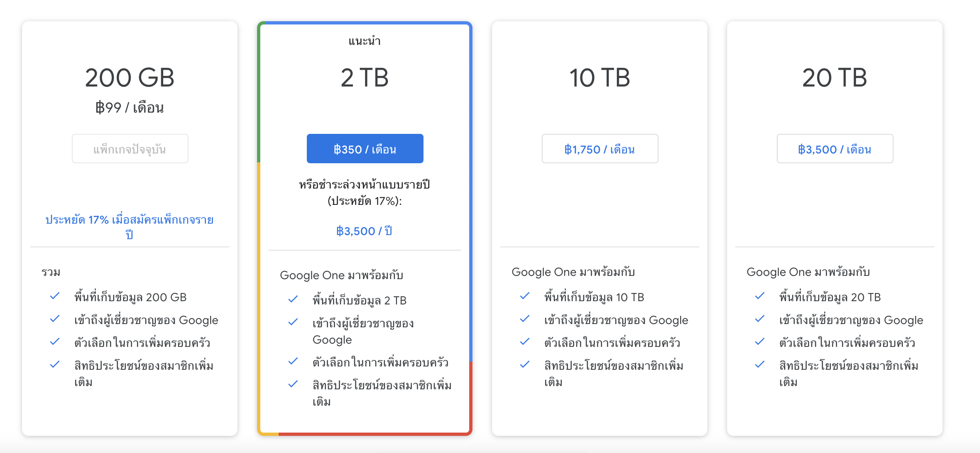The height and width of the screenshot is (453, 980).
Task: Select the ฿1,750 / เดือน plan button
Action: [599, 149]
